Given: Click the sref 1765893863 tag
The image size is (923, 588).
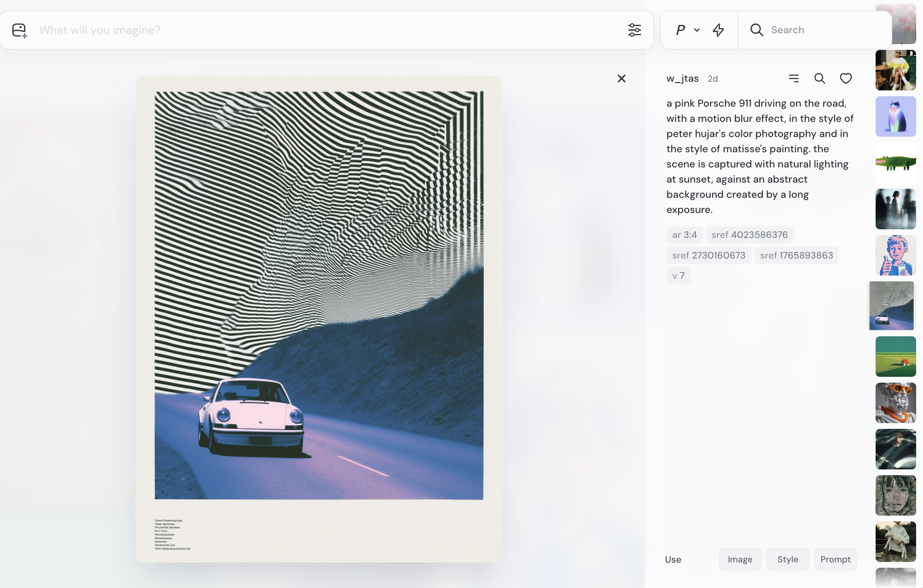Looking at the screenshot, I should tap(796, 256).
